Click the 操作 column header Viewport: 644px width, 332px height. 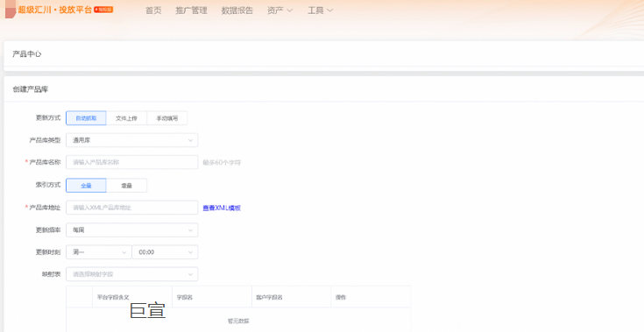(x=341, y=297)
